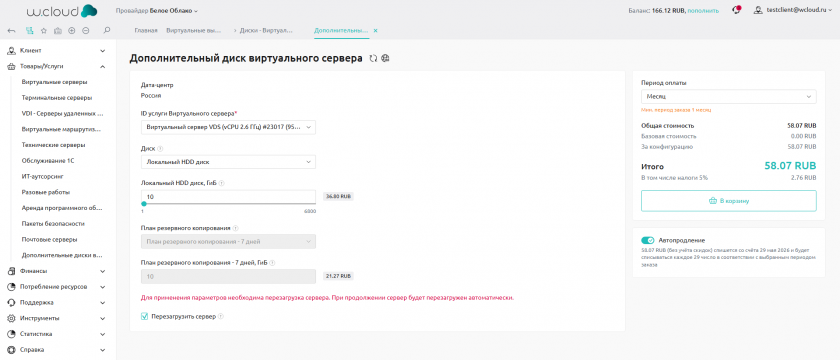Open the Провайдер Белое Облако dropdown

pyautogui.click(x=156, y=10)
